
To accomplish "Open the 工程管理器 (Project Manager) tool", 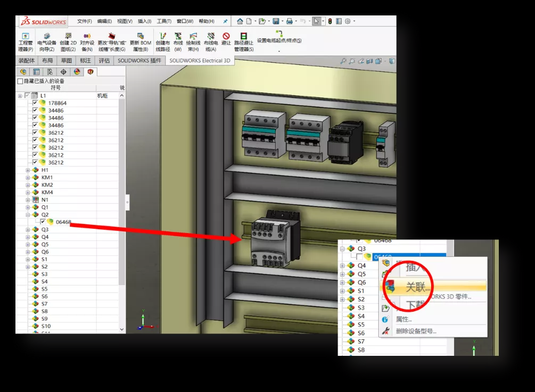I will point(26,41).
